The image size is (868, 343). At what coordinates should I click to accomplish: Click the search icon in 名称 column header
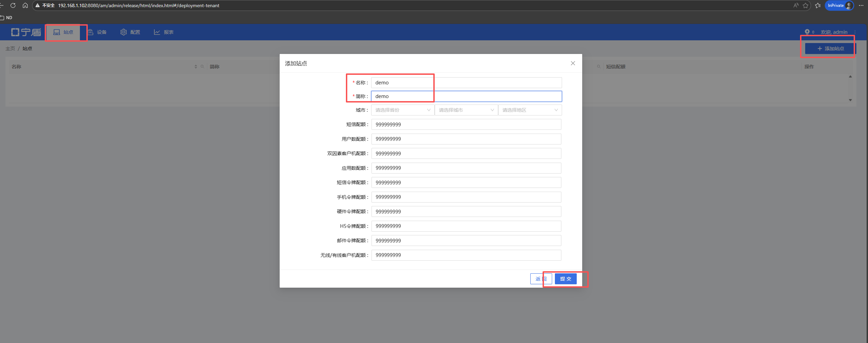[x=202, y=67]
